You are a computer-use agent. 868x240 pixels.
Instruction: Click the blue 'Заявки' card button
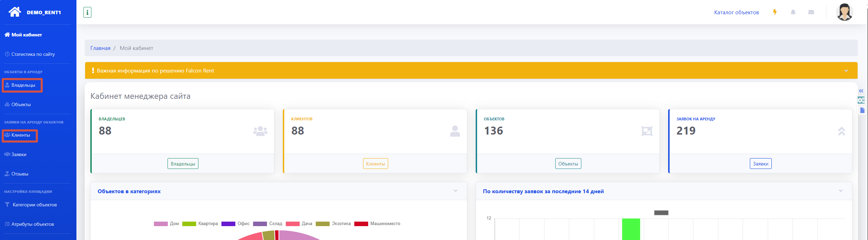760,164
